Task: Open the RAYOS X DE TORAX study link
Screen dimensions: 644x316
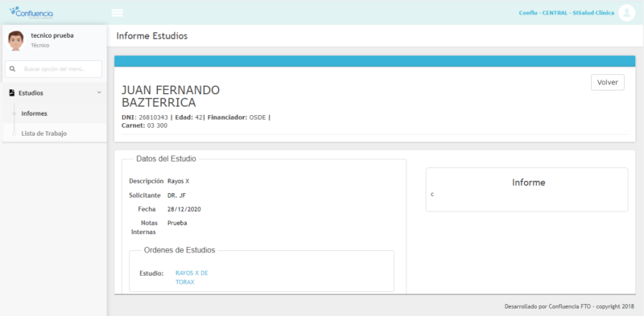Action: 192,277
